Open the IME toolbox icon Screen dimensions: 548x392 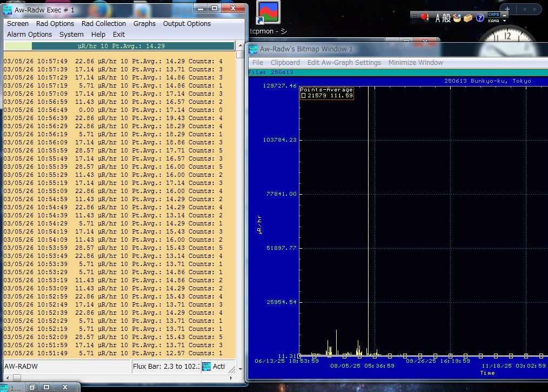[468, 18]
